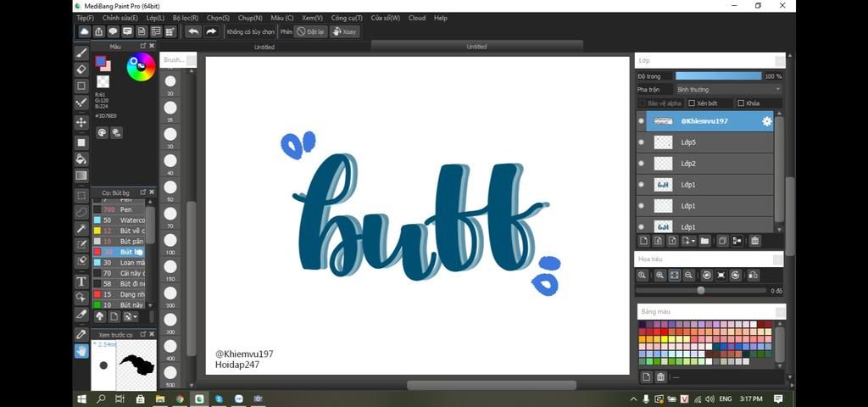
Task: Open the Pha trộn blend mode dropdown
Action: point(728,89)
